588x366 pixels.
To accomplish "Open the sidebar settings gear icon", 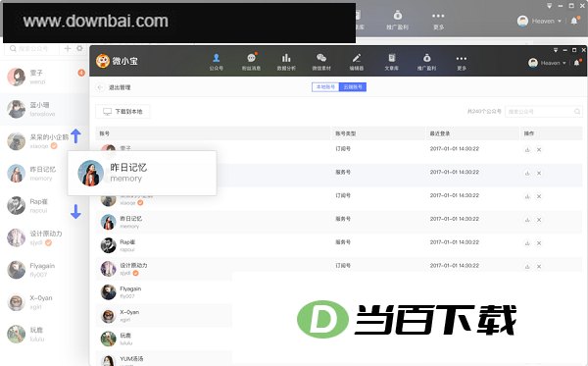I will [x=80, y=48].
